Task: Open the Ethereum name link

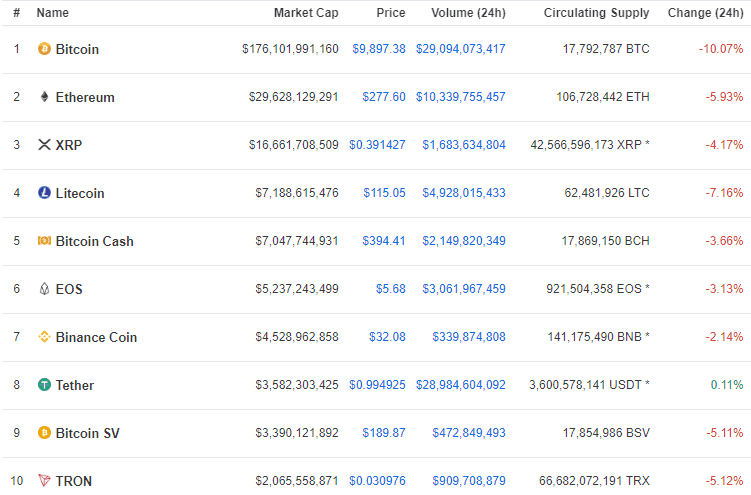Action: (x=85, y=97)
